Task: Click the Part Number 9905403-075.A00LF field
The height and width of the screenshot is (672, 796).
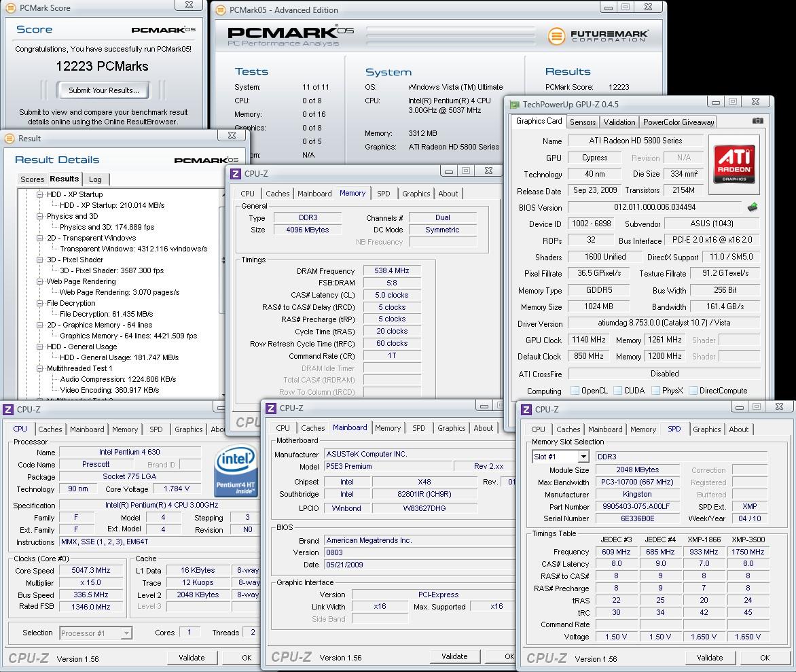Action: pos(636,506)
